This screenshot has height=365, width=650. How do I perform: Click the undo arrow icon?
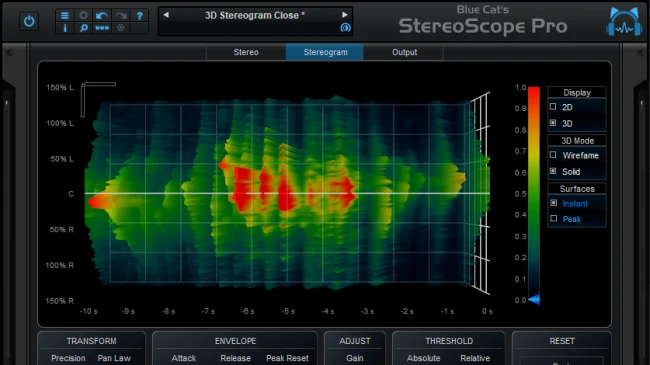(x=102, y=16)
